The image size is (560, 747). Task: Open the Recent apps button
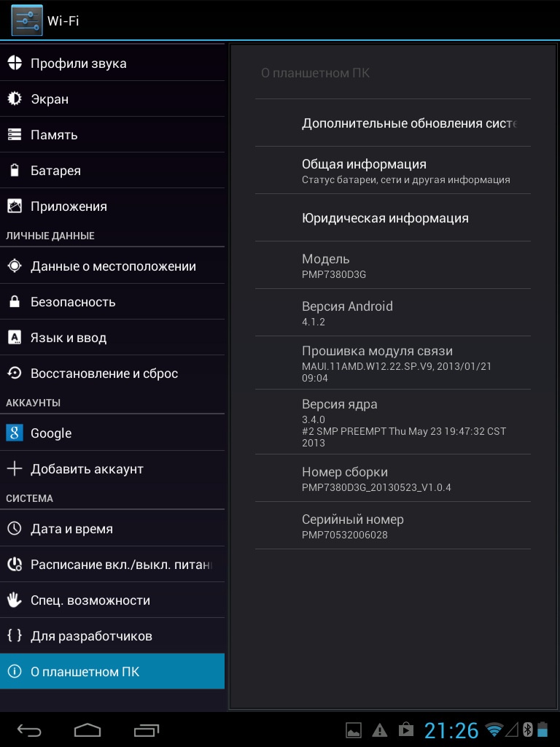coord(146,729)
